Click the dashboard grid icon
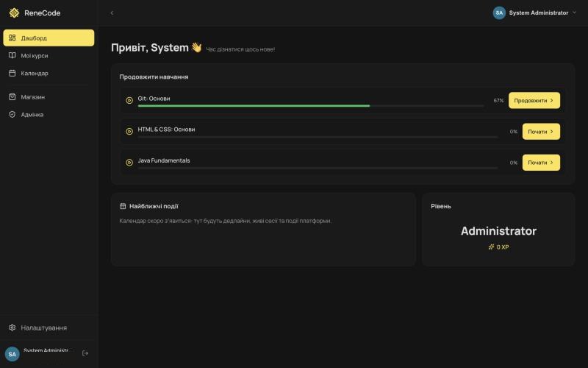Viewport: 588px width, 368px height. [x=12, y=38]
